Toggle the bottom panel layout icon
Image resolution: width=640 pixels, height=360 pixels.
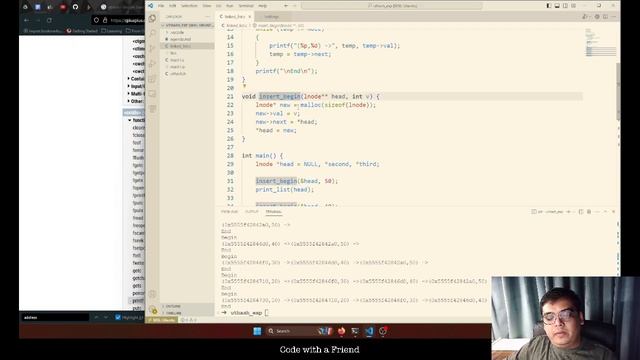coord(557,6)
